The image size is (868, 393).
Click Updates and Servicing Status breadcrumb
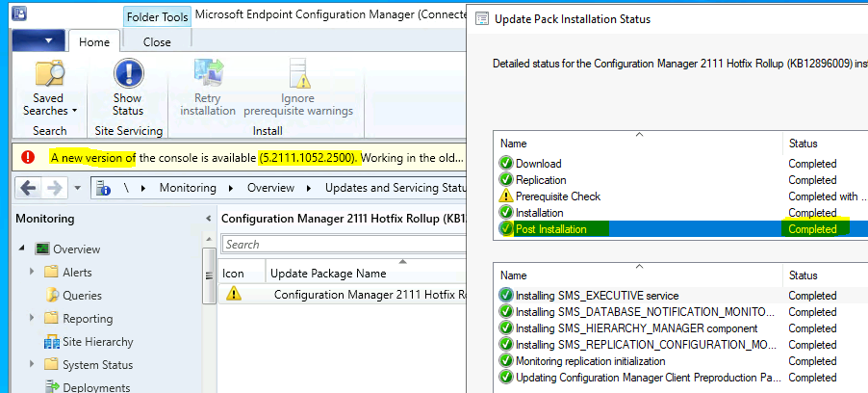tap(396, 188)
